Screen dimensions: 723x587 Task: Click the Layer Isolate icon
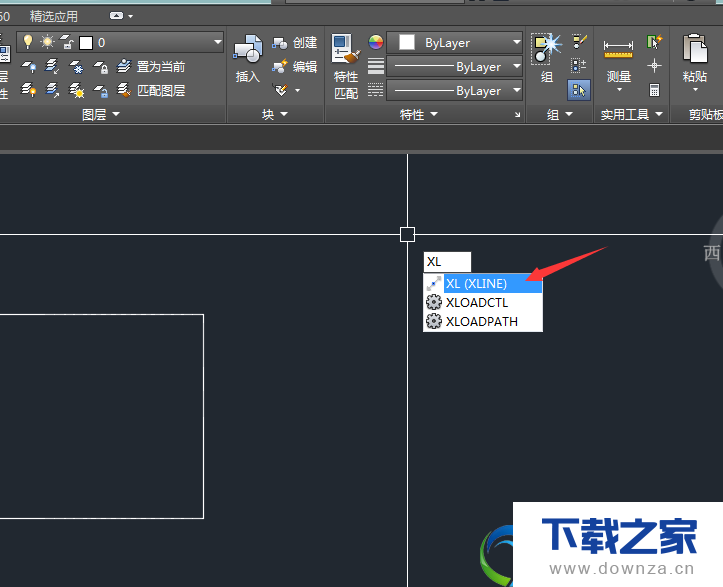pyautogui.click(x=52, y=66)
